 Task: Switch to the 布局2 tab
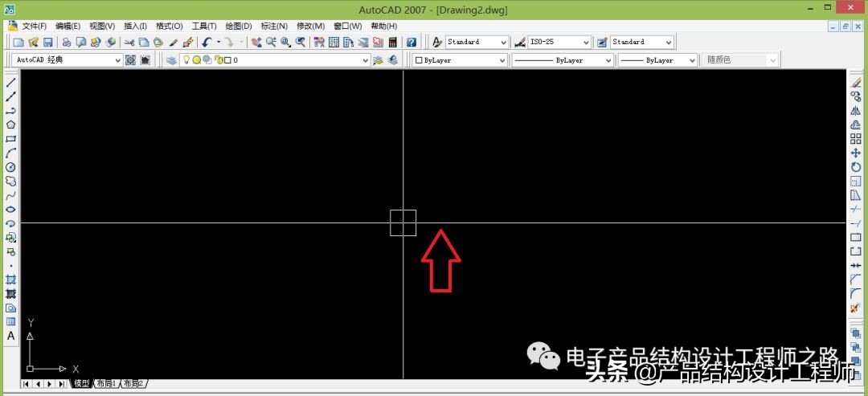coord(133,383)
